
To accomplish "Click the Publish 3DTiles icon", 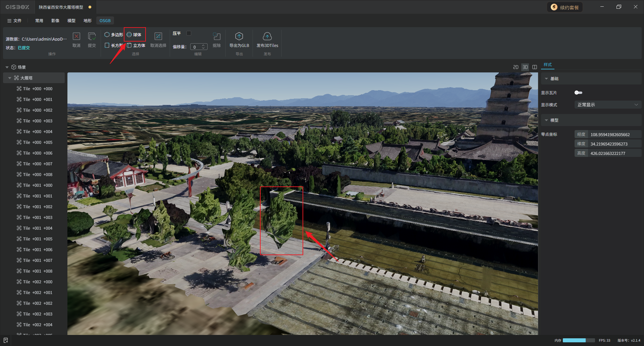I will [267, 37].
